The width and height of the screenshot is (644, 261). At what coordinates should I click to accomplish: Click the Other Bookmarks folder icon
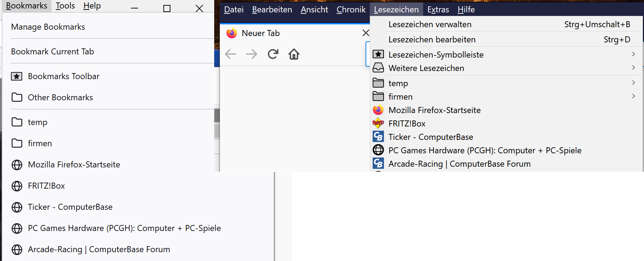coord(17,97)
